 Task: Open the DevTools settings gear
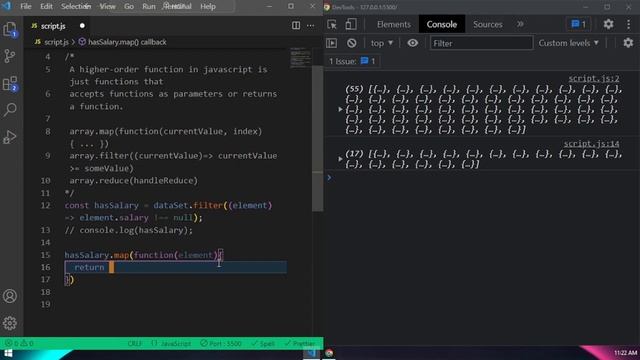point(608,24)
